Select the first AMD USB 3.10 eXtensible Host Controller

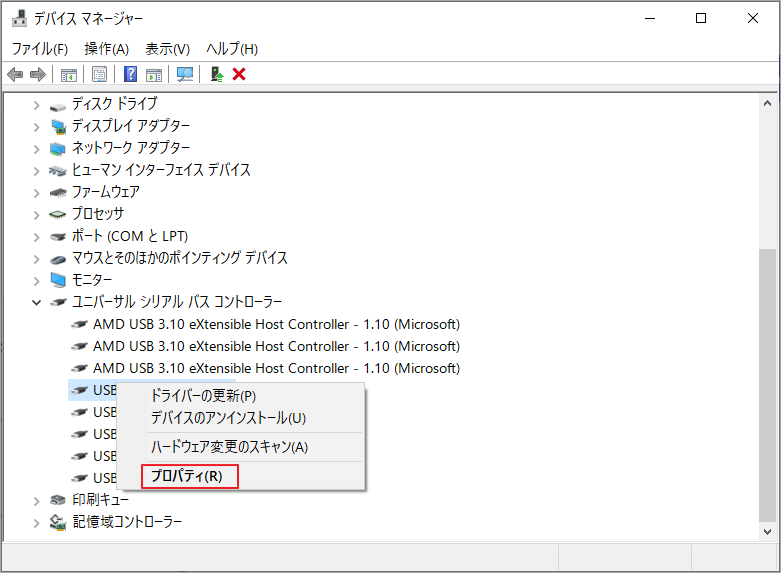pyautogui.click(x=276, y=324)
